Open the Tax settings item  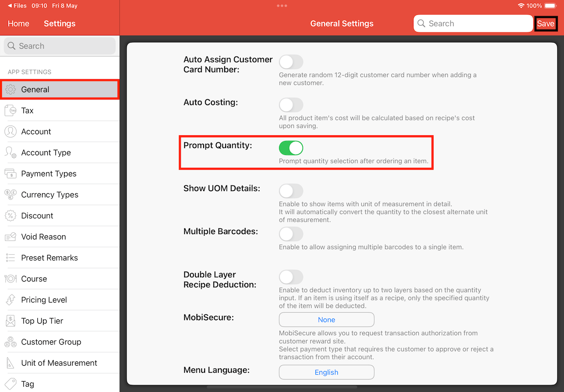60,110
